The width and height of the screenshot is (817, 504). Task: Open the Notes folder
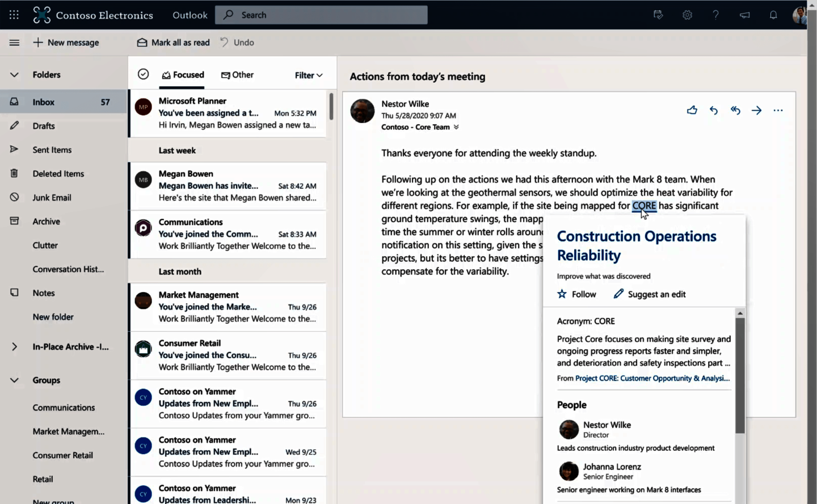click(64, 293)
